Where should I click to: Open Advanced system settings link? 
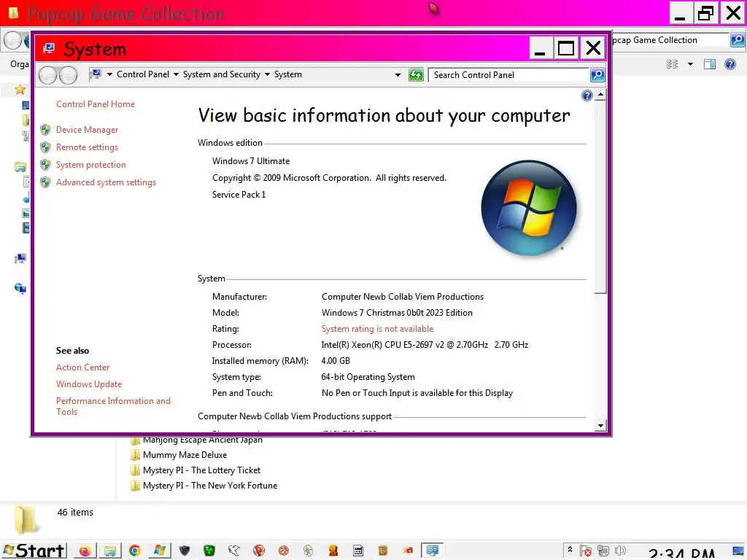[106, 182]
